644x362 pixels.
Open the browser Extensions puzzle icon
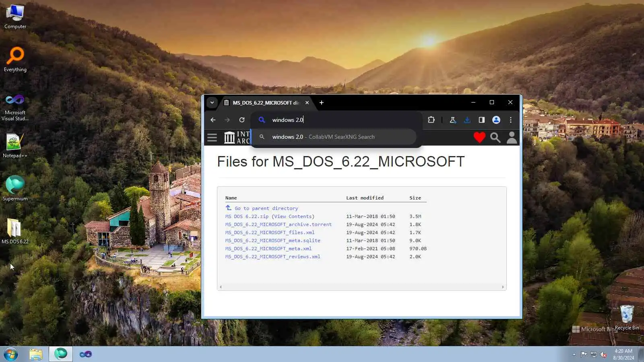click(x=431, y=120)
